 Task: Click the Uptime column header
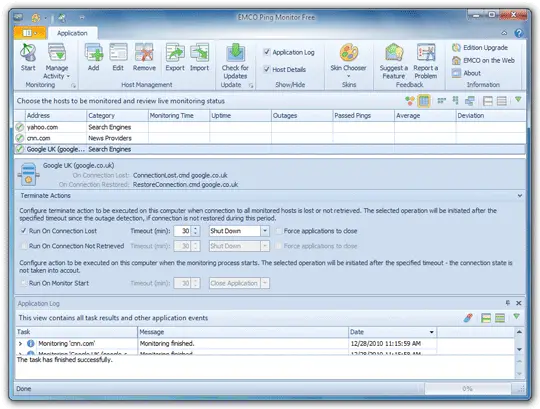pos(240,115)
